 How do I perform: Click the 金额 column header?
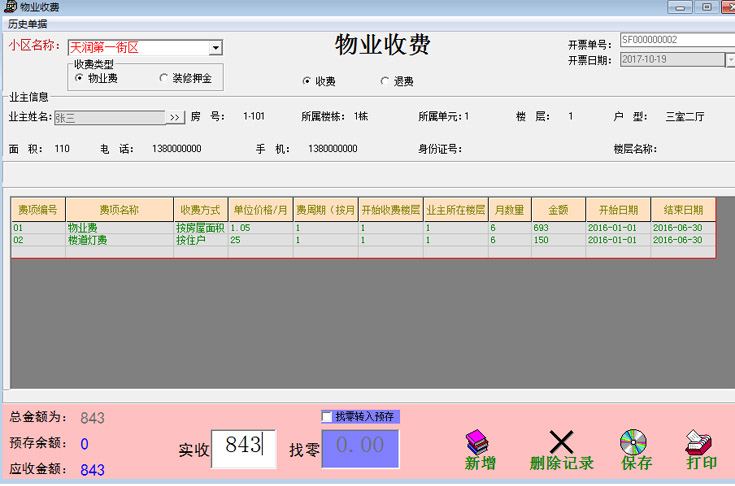pyautogui.click(x=558, y=209)
